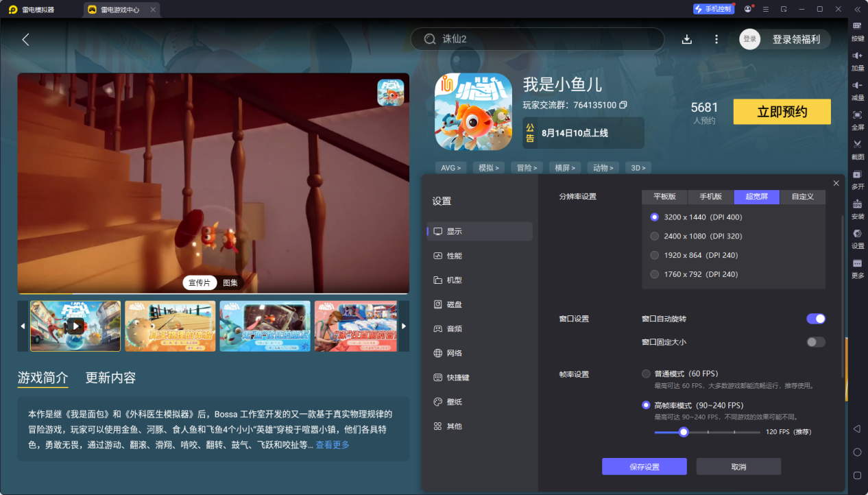Image resolution: width=868 pixels, height=495 pixels.
Task: Open 快捷键 shortcuts settings section
Action: (x=480, y=377)
